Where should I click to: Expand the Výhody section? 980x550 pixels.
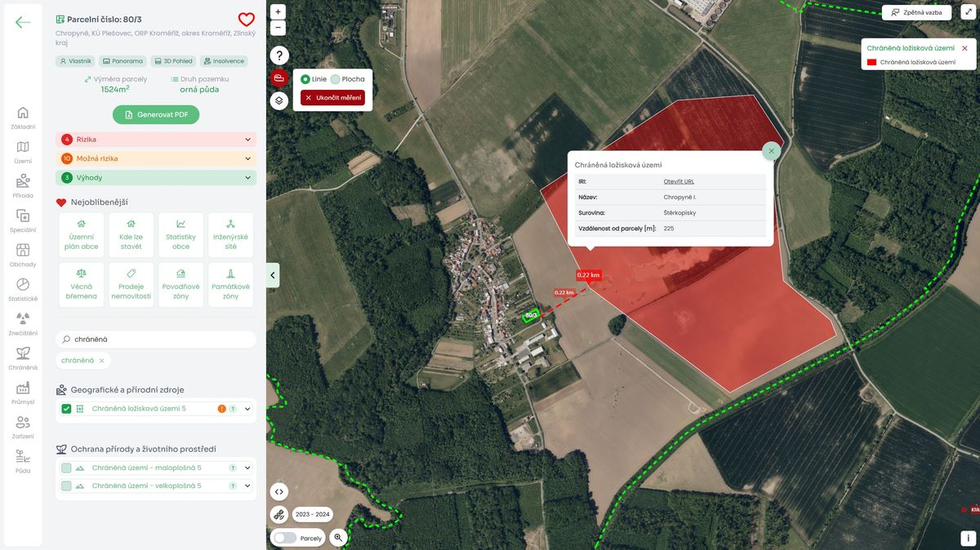[156, 177]
